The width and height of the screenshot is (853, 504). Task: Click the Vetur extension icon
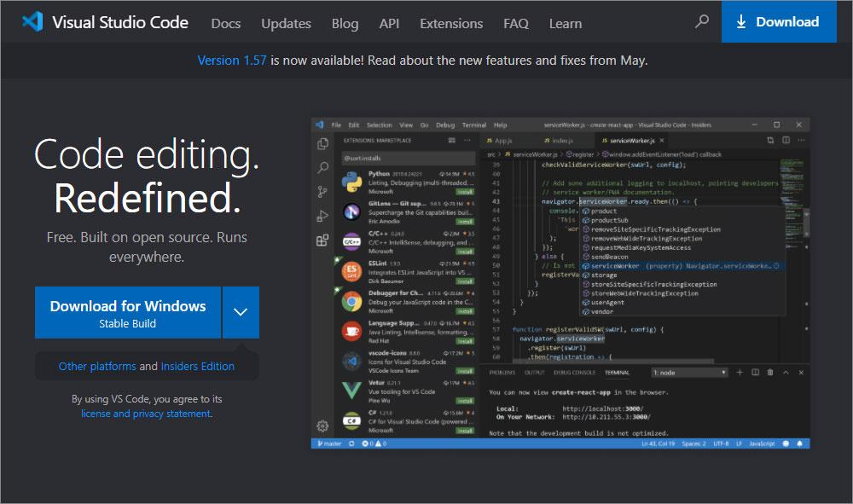click(x=352, y=390)
